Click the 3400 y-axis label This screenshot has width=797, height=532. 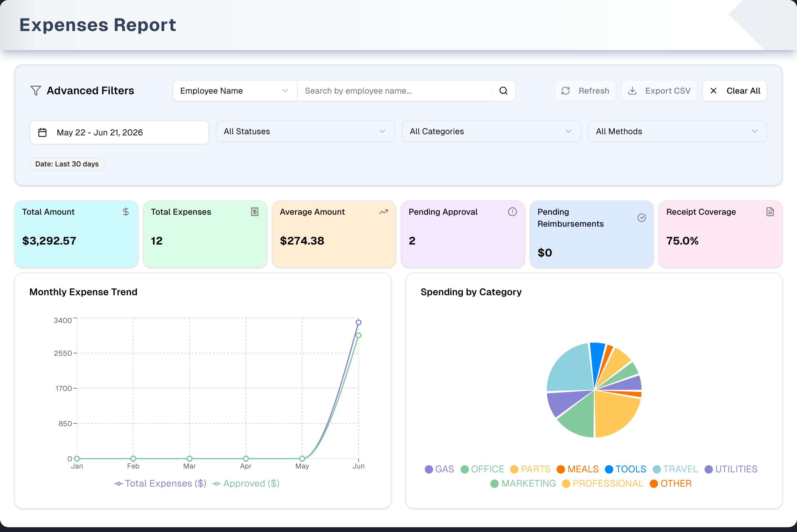63,320
